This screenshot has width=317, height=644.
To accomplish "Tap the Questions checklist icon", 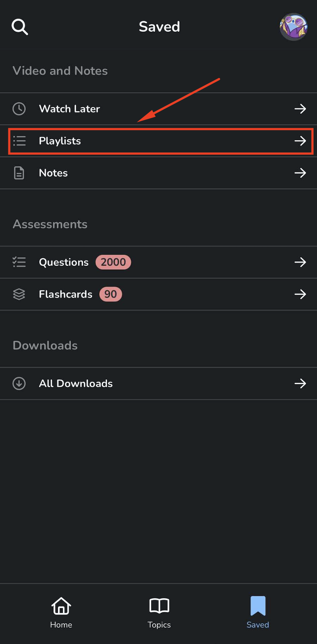I will click(19, 262).
